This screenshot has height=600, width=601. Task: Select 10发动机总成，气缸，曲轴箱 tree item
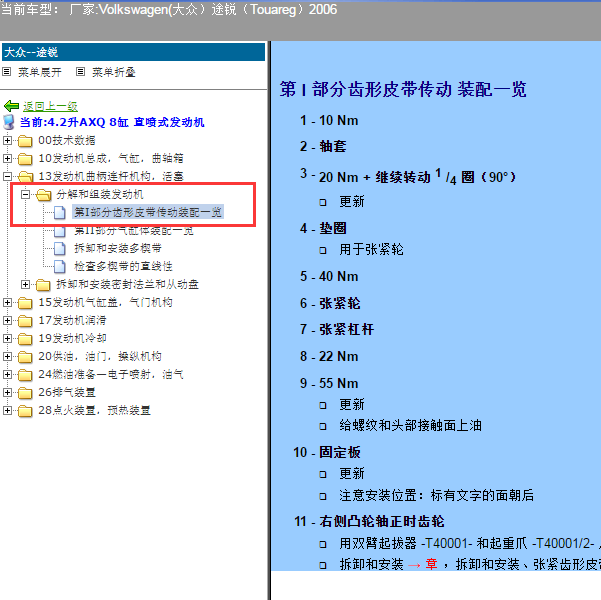(111, 158)
